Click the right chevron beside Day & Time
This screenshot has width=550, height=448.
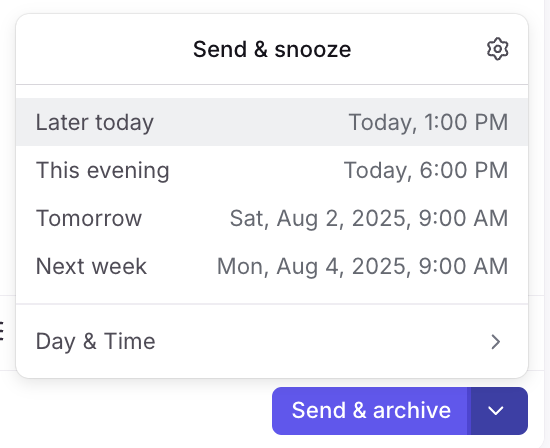[495, 342]
